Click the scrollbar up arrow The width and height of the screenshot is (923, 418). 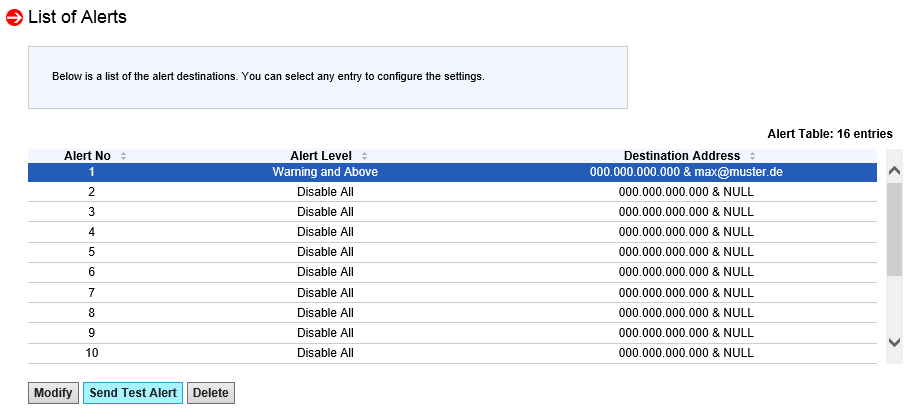click(894, 171)
